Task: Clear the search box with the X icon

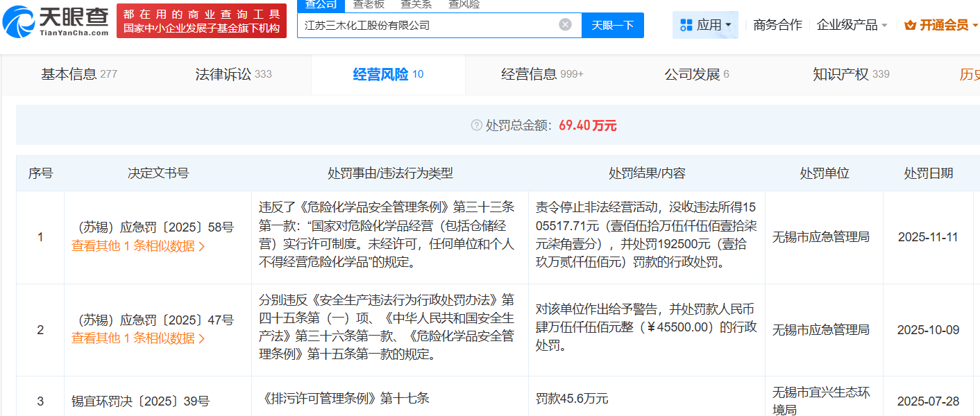Action: 565,25
